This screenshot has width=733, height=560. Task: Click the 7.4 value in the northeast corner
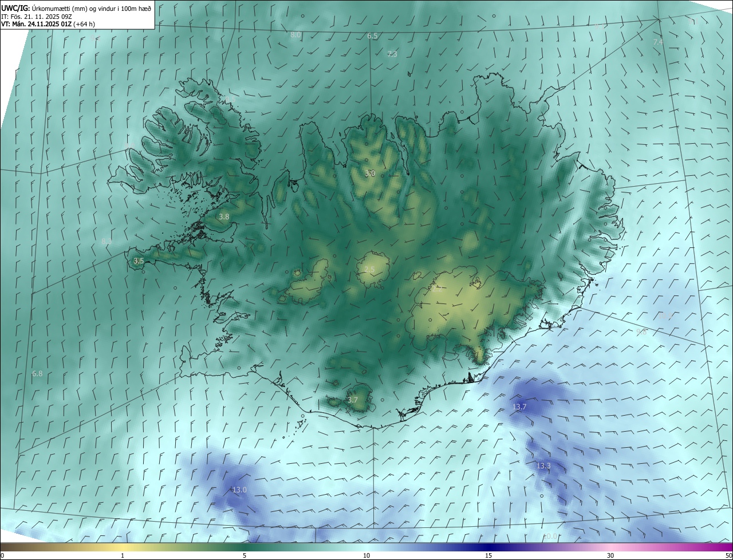(658, 42)
